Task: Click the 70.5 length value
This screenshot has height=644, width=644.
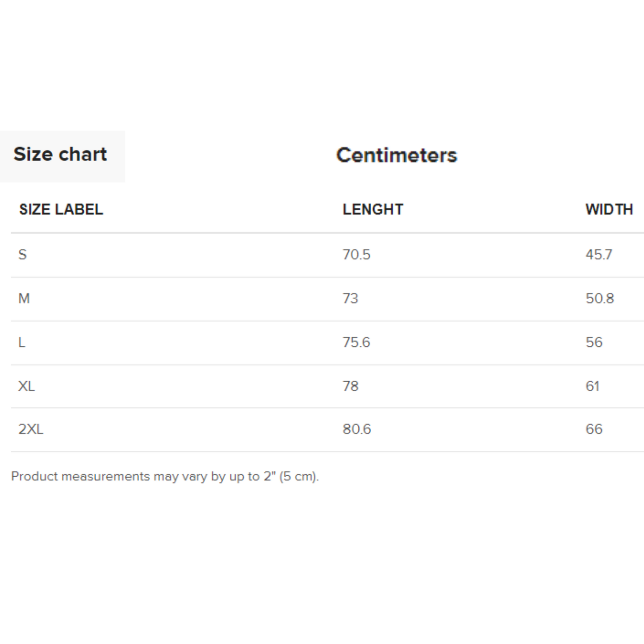Action: [x=356, y=255]
